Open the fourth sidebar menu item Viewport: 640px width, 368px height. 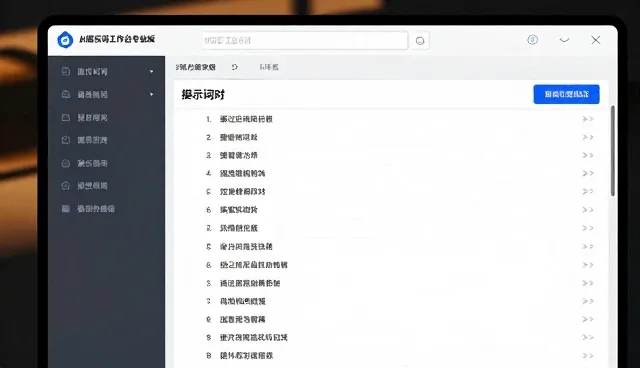[107, 140]
